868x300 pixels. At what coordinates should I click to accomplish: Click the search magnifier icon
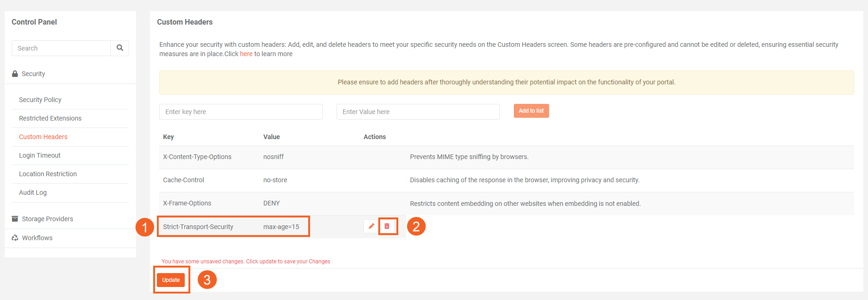(120, 48)
